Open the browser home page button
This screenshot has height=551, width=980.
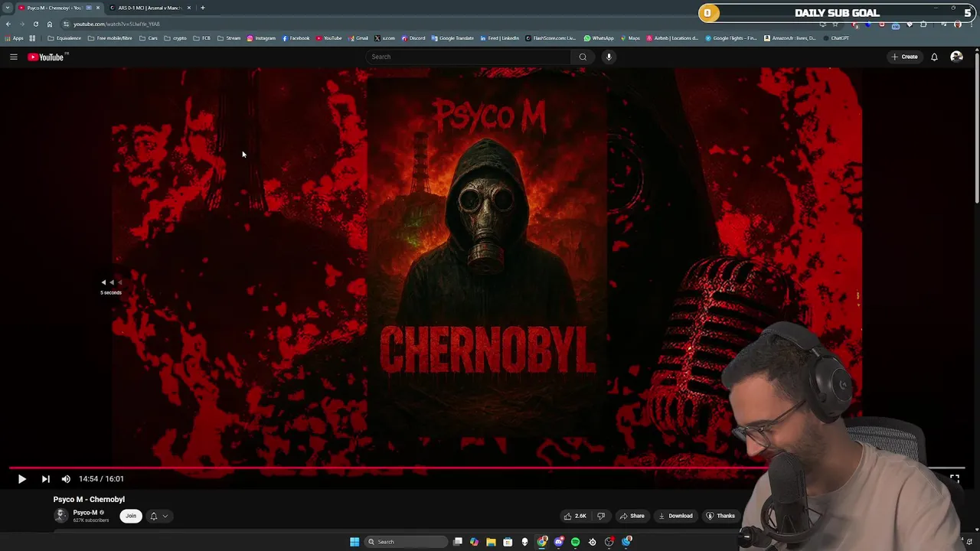point(50,24)
